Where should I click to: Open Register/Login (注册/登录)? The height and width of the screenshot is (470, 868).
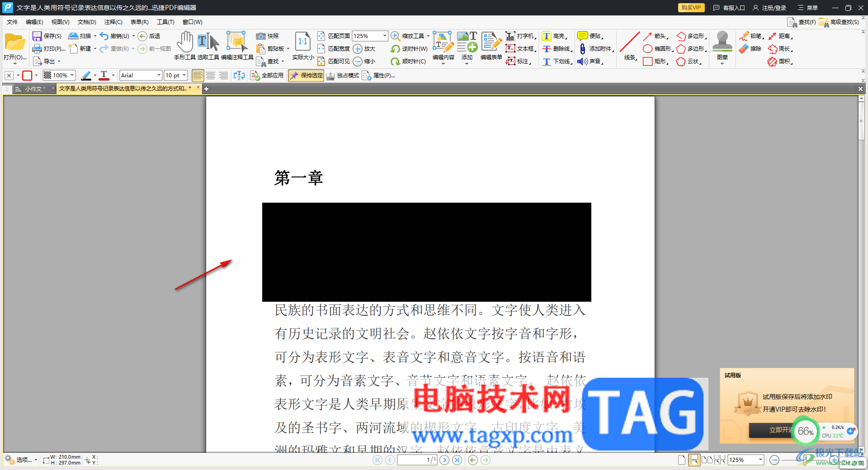coord(769,8)
